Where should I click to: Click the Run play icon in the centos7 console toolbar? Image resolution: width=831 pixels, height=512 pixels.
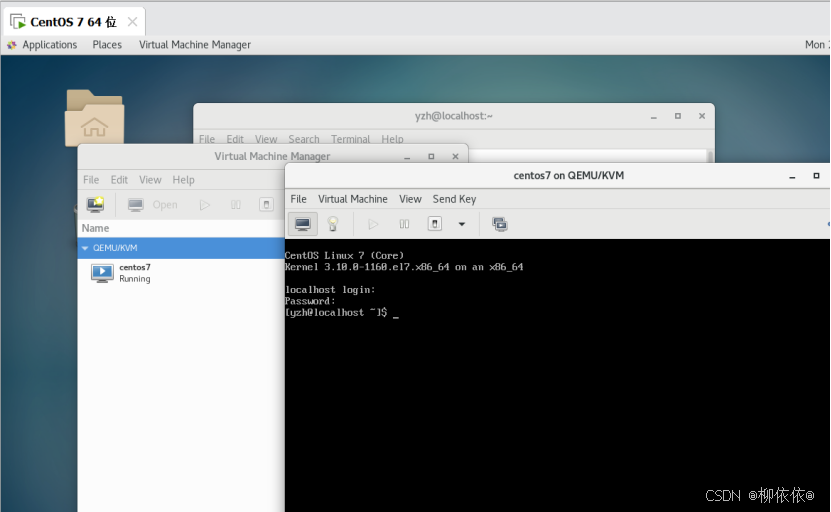click(x=373, y=224)
